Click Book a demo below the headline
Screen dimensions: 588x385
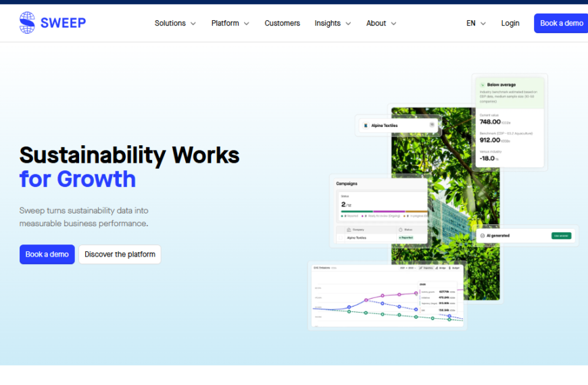(47, 254)
